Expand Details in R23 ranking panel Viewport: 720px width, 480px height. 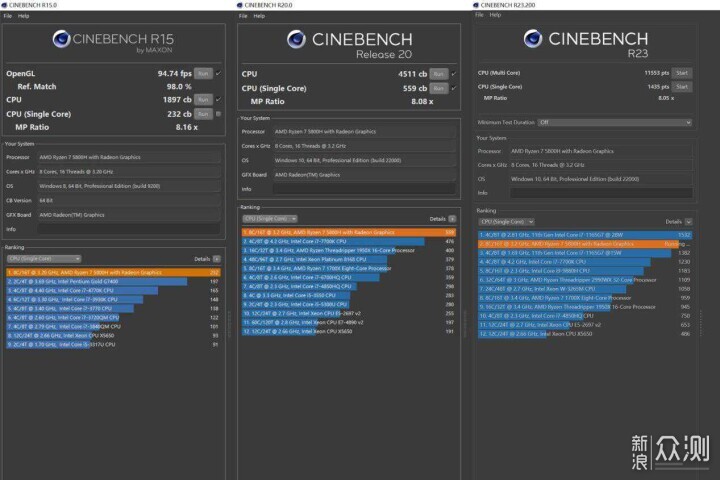(x=689, y=222)
